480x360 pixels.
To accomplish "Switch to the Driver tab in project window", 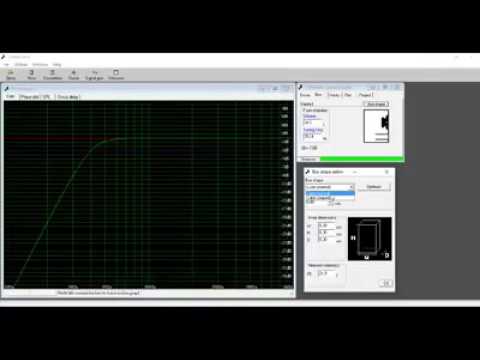I will click(305, 95).
